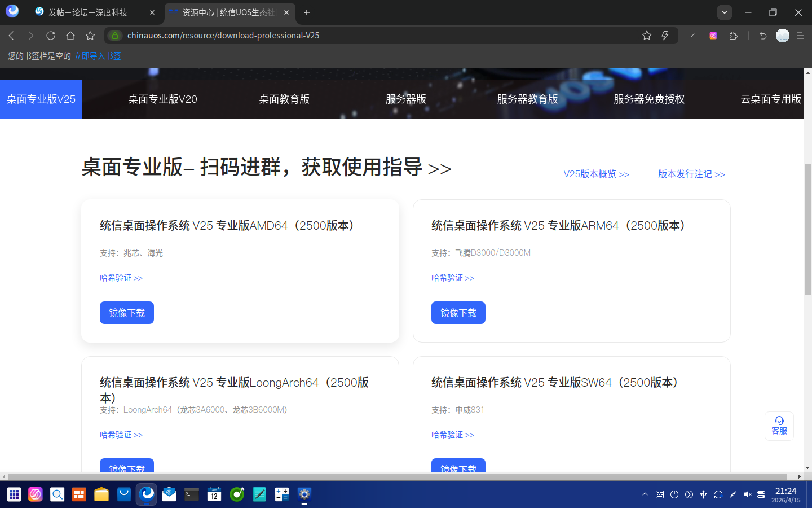Open the browser hamburger menu

click(801, 36)
